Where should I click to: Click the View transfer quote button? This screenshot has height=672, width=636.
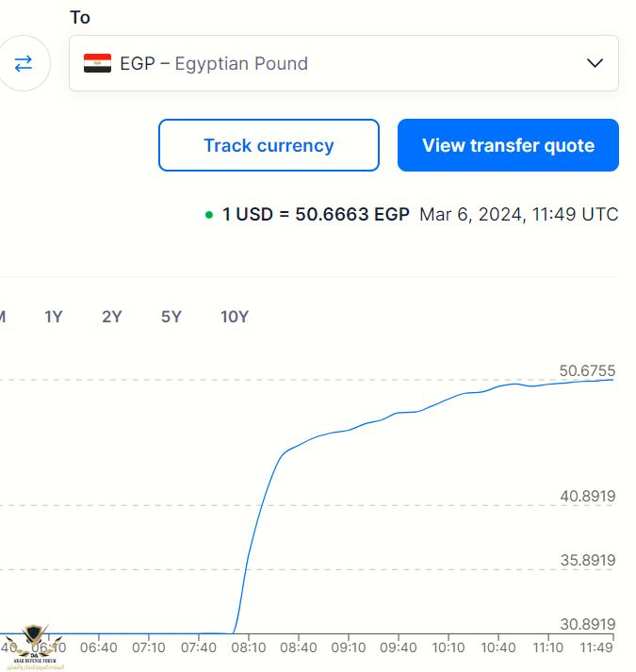point(508,145)
